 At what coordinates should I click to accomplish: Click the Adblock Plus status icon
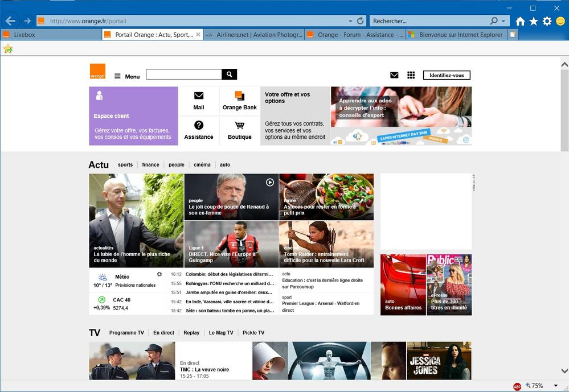tap(517, 386)
